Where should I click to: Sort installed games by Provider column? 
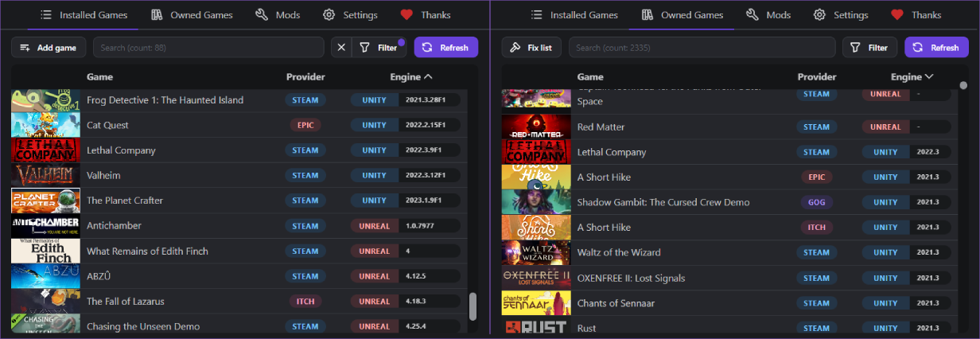tap(305, 77)
